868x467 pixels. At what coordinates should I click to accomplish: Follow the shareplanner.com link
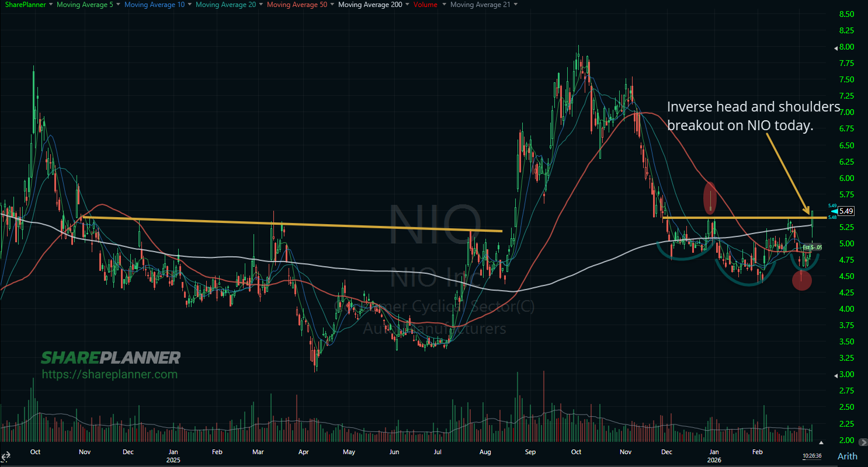(x=109, y=374)
